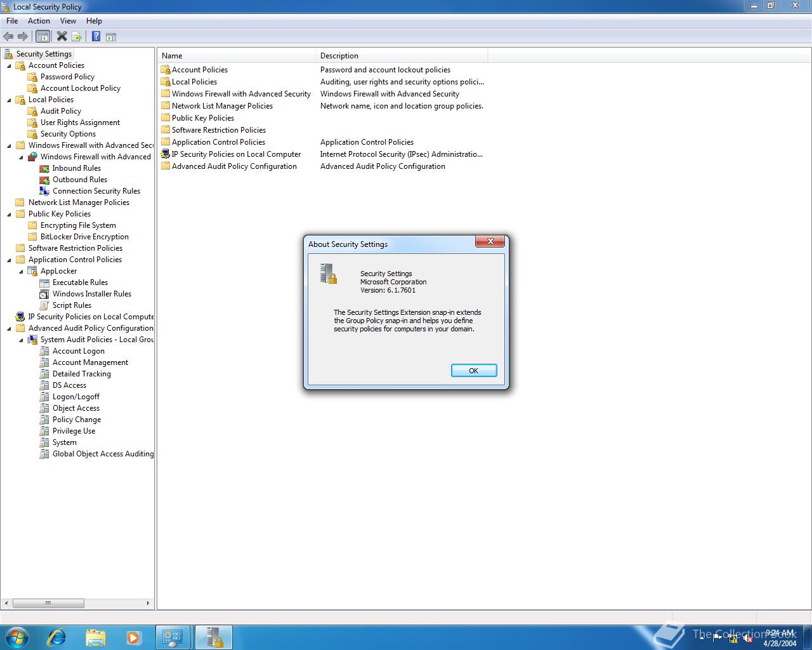Select Account Lockout Policy in the tree
Viewport: 812px width, 650px height.
[x=81, y=88]
